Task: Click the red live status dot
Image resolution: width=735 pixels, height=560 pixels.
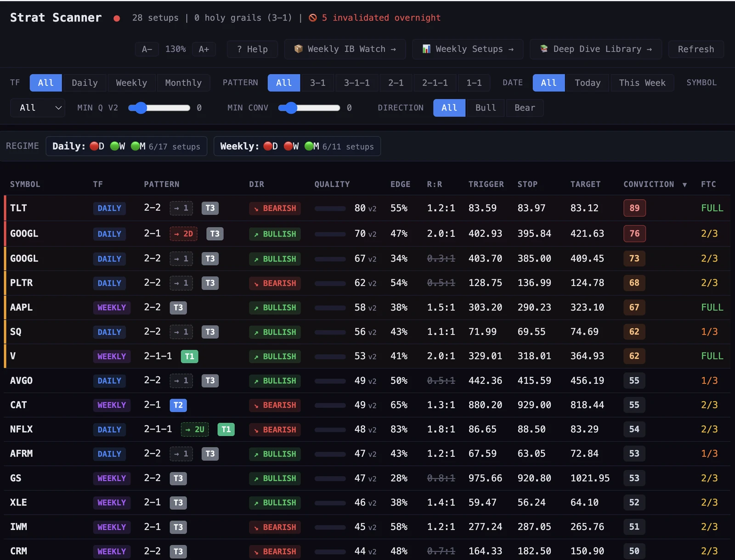Action: point(117,18)
